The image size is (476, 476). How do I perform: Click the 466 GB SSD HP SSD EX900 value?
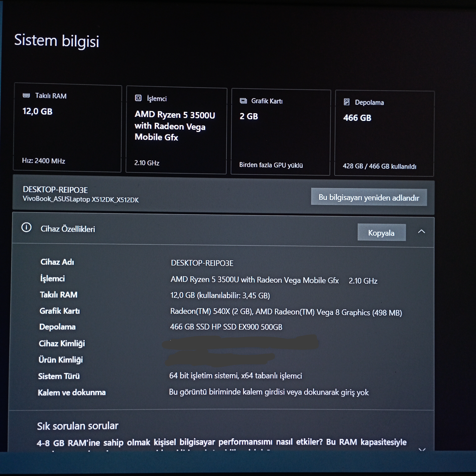[x=226, y=327]
